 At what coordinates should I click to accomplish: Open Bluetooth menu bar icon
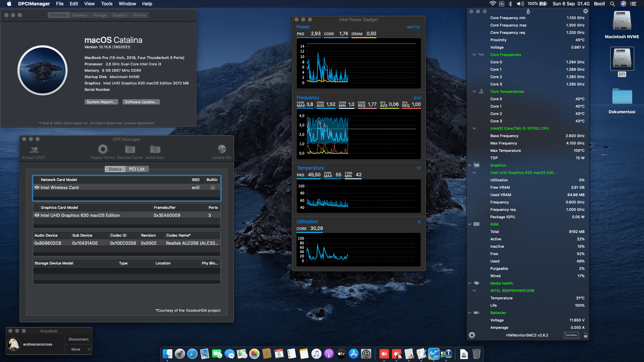[x=510, y=4]
